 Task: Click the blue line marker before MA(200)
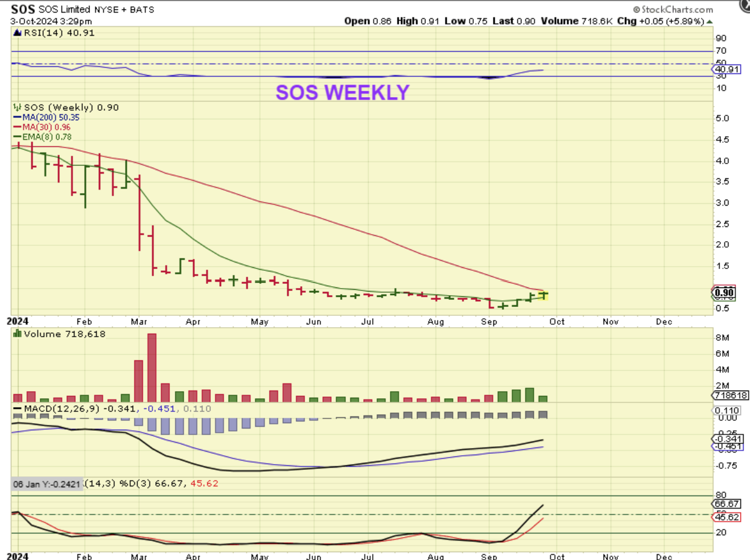tap(18, 117)
